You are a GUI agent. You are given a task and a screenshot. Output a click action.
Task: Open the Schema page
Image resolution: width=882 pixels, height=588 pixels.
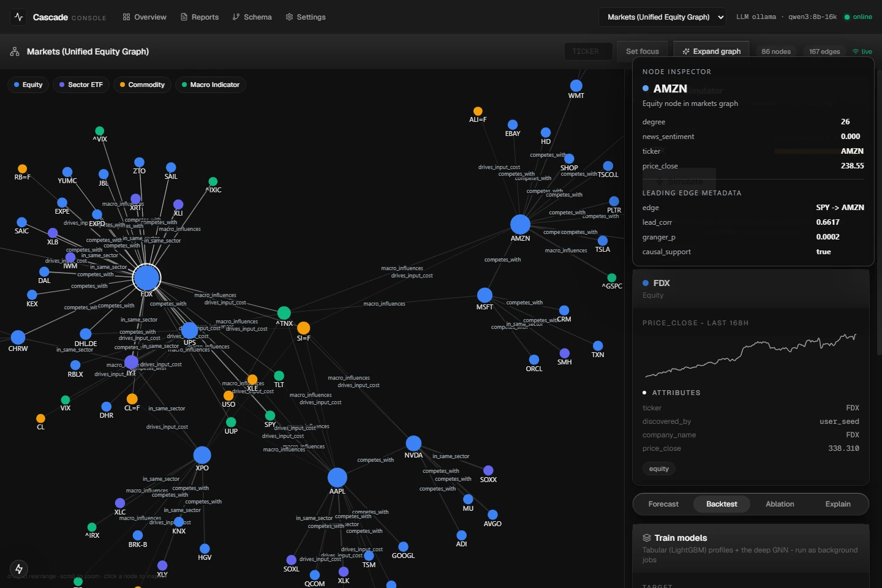click(x=252, y=17)
